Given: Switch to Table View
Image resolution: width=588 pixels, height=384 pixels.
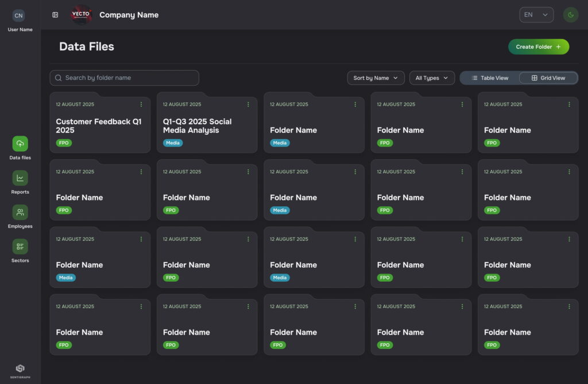Looking at the screenshot, I should [x=490, y=78].
